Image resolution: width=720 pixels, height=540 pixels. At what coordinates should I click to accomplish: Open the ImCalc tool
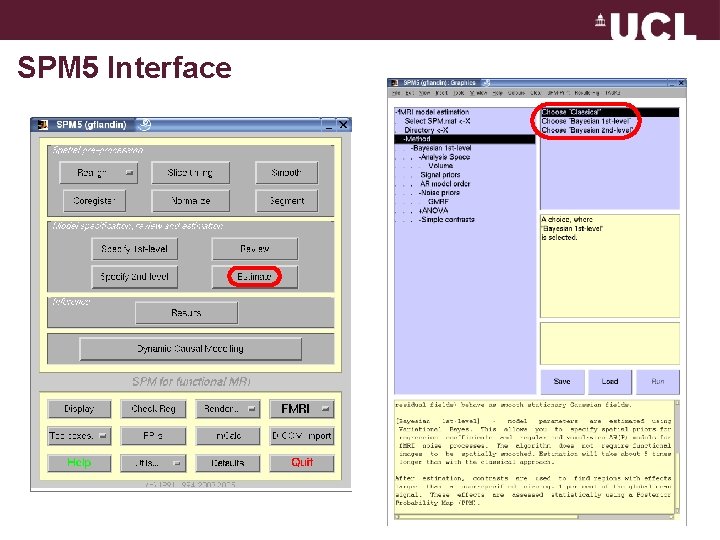228,436
